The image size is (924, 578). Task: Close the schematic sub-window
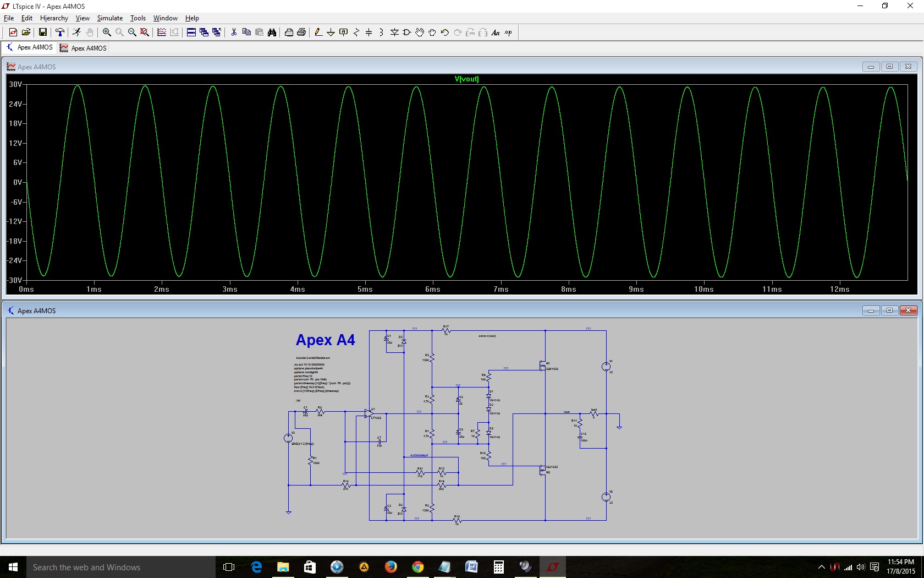pyautogui.click(x=909, y=310)
